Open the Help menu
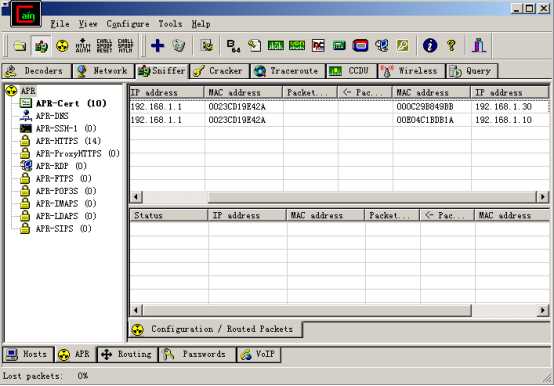The width and height of the screenshot is (554, 386). [x=201, y=24]
